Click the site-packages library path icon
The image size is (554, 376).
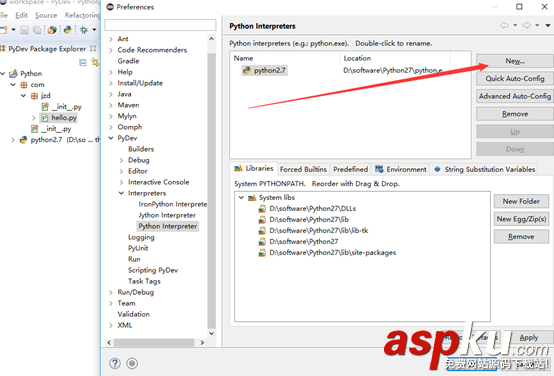[262, 253]
